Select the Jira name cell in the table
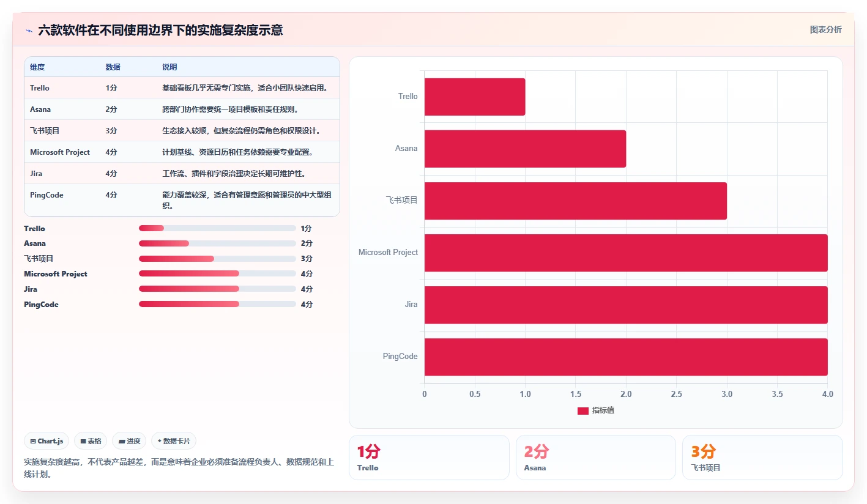 36,174
